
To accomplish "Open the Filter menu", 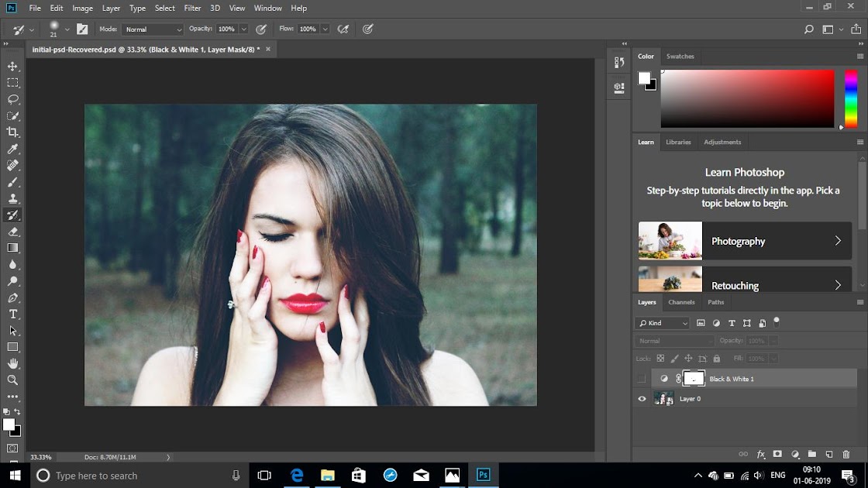I will point(192,8).
